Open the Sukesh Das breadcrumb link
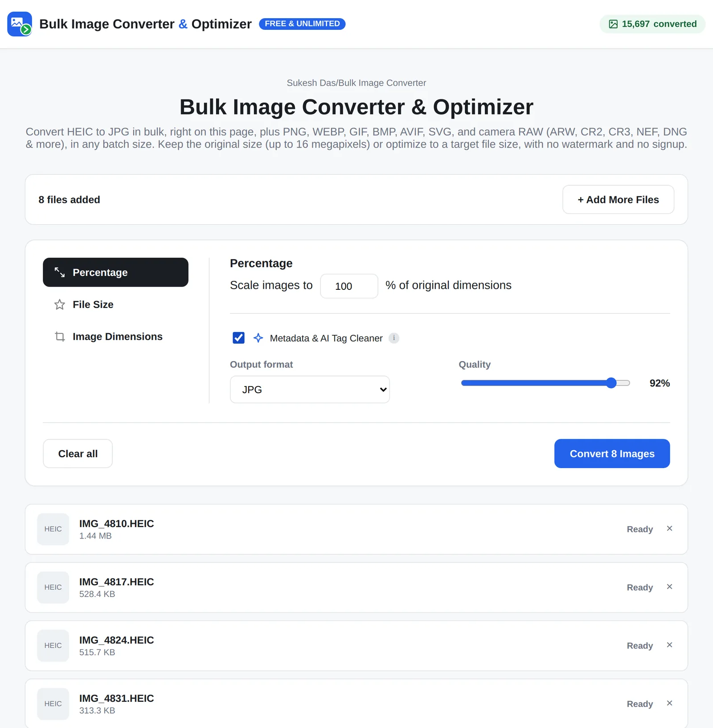This screenshot has height=728, width=713. (311, 83)
